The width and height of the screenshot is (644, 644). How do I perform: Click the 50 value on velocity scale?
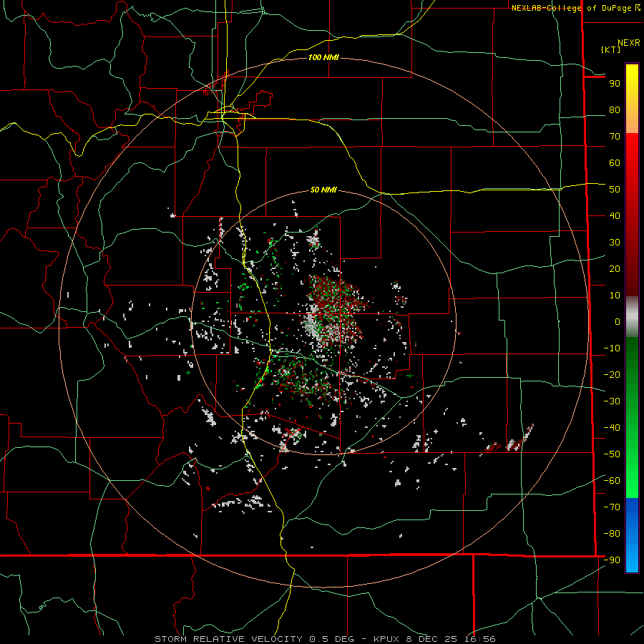(x=615, y=190)
